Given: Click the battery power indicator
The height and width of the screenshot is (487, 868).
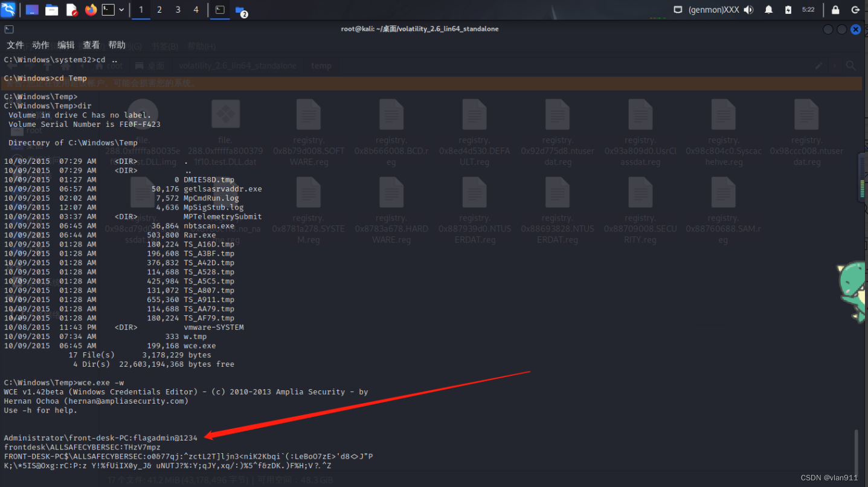Looking at the screenshot, I should pyautogui.click(x=788, y=10).
